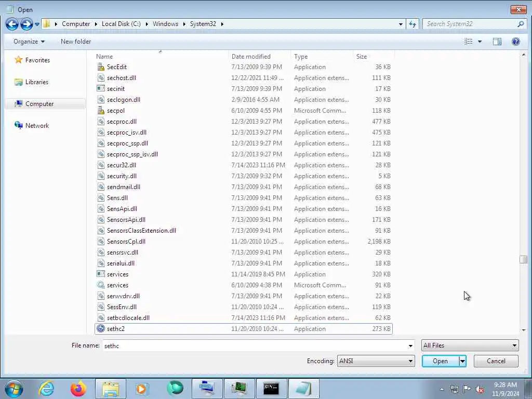Open Help via the question mark icon
Viewport: 532px width, 399px height.
tap(516, 42)
